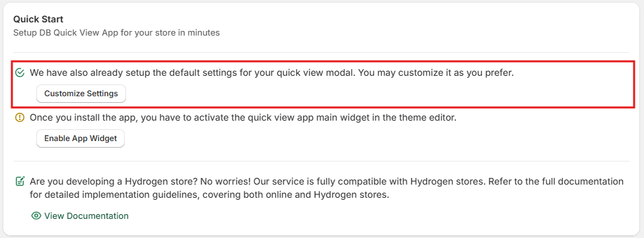Screen dimensions: 644x238
Task: Click the divider line above the Hydrogen section
Action: (x=321, y=162)
